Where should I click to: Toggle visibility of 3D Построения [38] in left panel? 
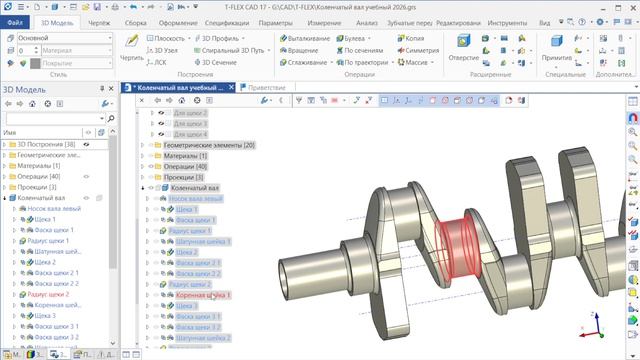pyautogui.click(x=86, y=144)
